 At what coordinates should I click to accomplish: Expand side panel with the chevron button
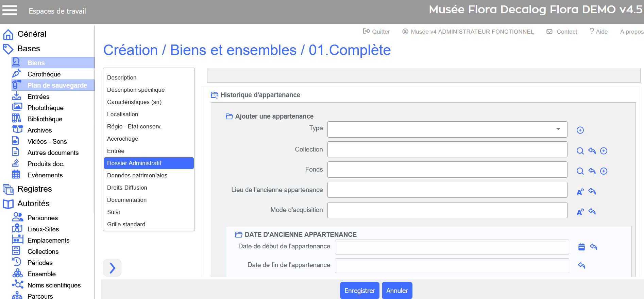coord(112,268)
